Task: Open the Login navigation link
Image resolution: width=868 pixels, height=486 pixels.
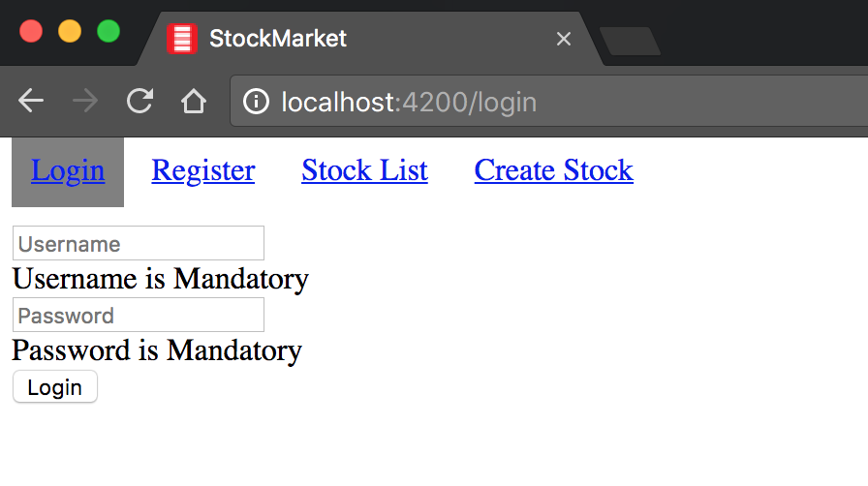Action: click(68, 170)
